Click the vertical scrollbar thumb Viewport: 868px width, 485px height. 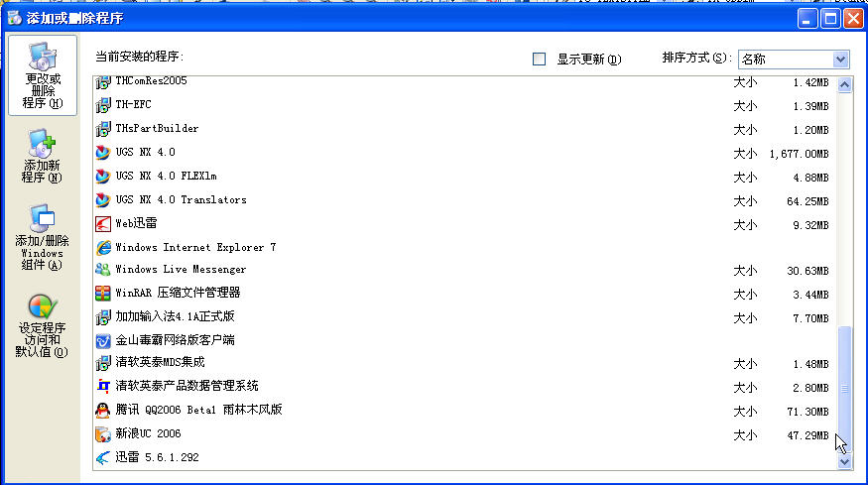pyautogui.click(x=844, y=389)
